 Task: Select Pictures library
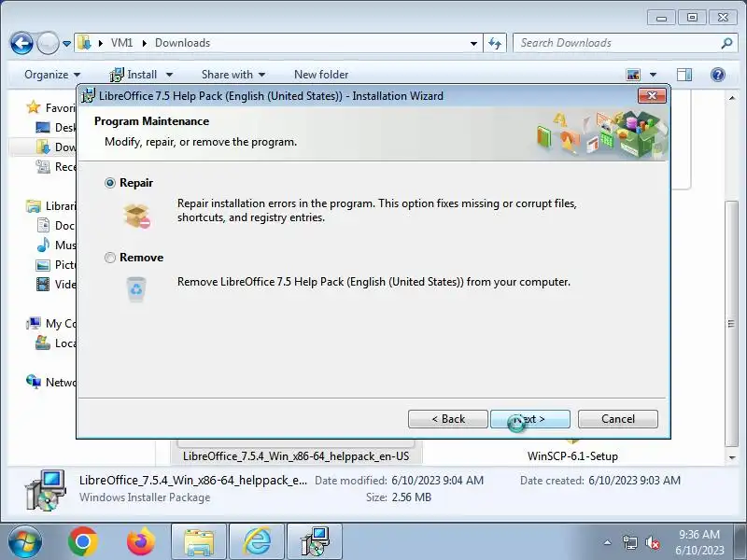pyautogui.click(x=56, y=265)
